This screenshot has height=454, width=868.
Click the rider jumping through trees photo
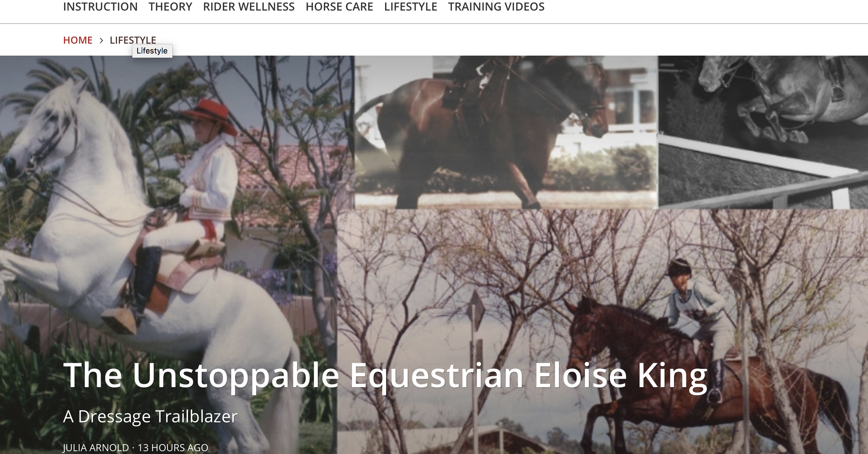tap(603, 331)
